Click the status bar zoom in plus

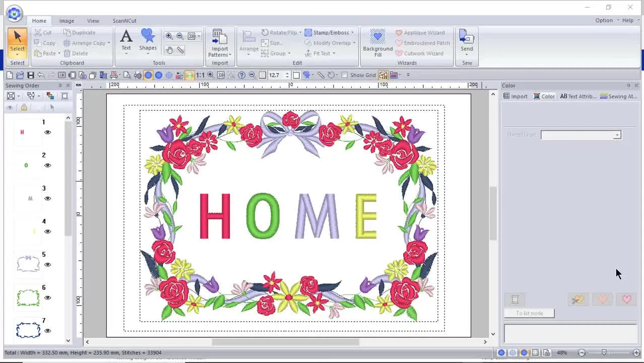636,352
